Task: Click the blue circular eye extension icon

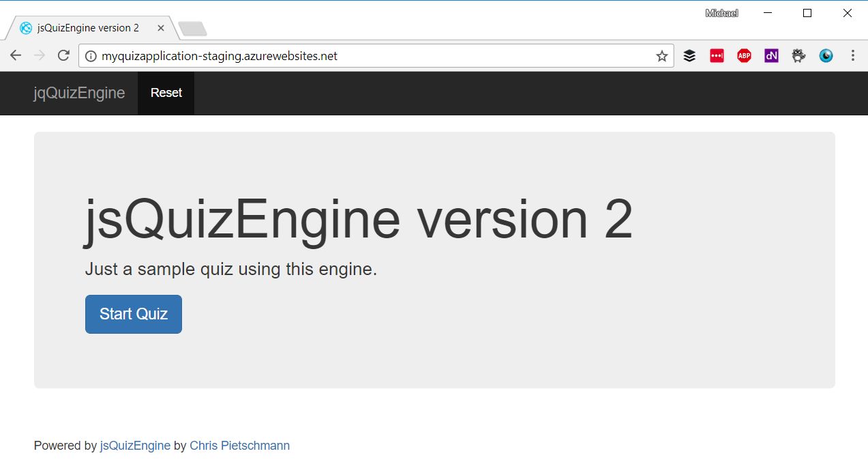Action: click(x=826, y=56)
